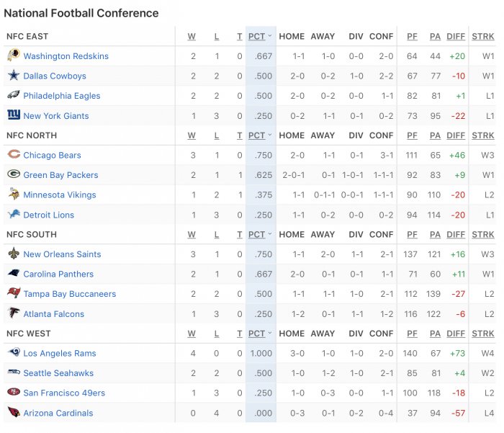Click the Arizona Cardinals bird logo
Viewport: 504px width, 433px height.
point(14,412)
